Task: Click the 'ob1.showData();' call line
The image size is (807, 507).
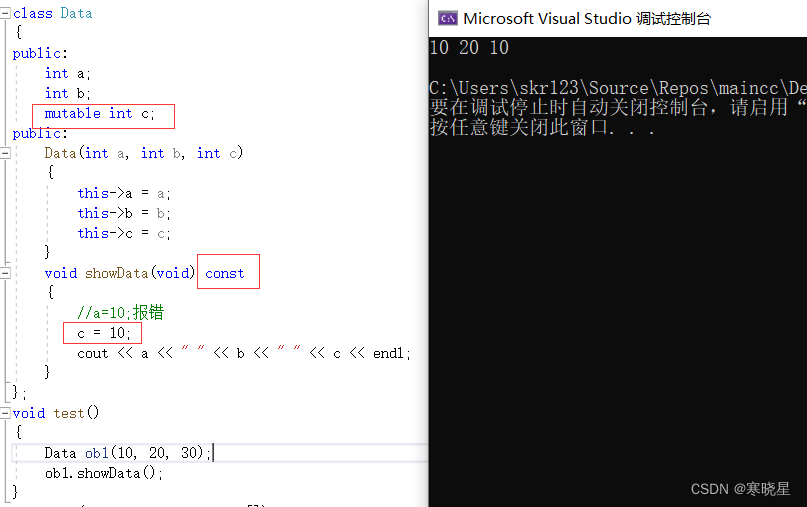Action: click(104, 473)
